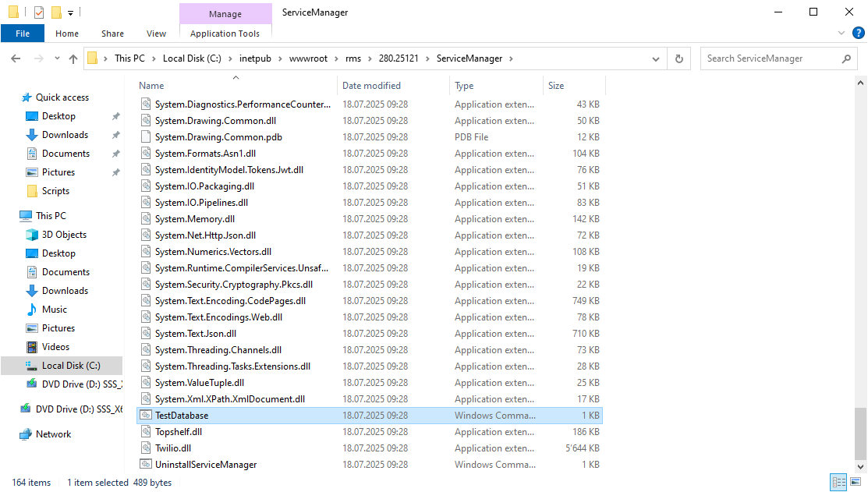
Task: Open Customize Quick Access Toolbar dropdown
Action: pyautogui.click(x=70, y=12)
